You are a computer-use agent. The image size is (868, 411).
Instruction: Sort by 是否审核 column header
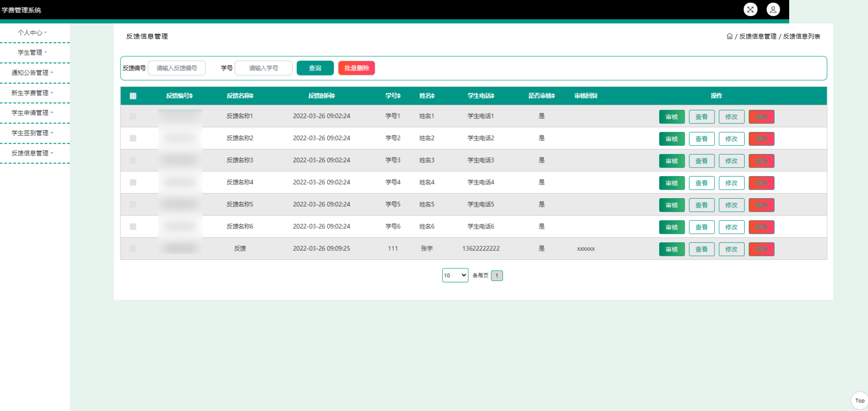(x=541, y=96)
